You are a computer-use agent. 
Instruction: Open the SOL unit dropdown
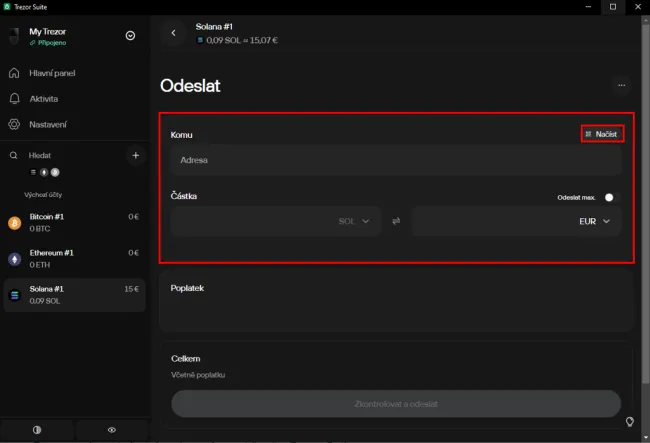[354, 221]
